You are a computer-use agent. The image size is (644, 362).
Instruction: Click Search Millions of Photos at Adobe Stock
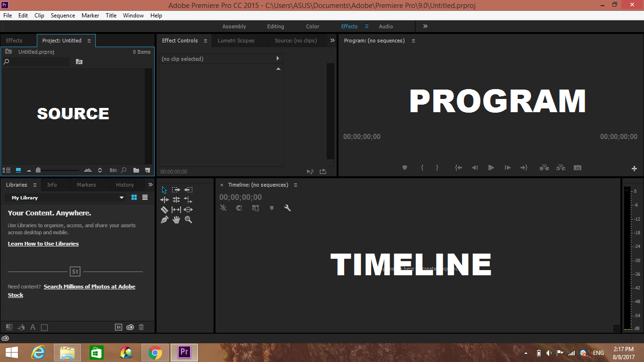click(x=89, y=286)
